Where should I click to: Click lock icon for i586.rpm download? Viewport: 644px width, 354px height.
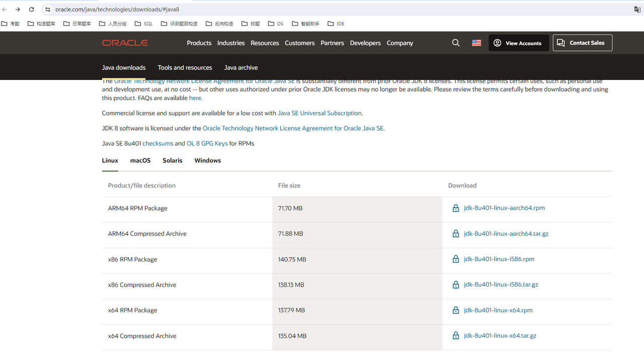[456, 259]
